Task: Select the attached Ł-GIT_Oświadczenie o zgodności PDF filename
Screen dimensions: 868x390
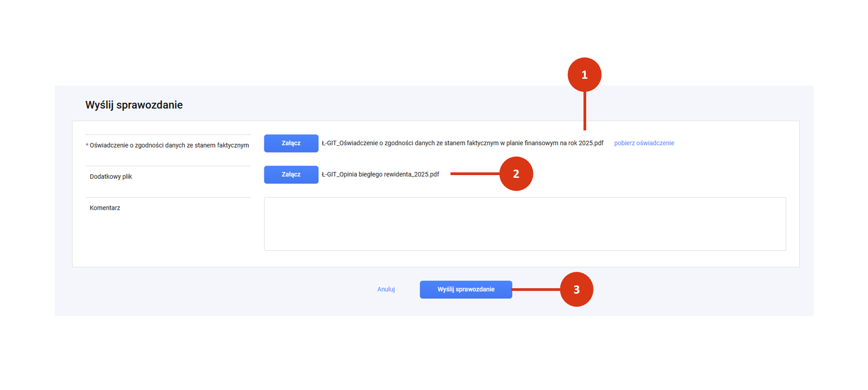Action: point(463,143)
